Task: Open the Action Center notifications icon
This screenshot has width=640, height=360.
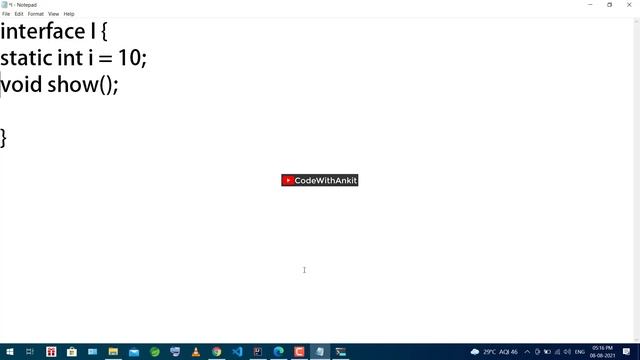Action: pyautogui.click(x=627, y=351)
